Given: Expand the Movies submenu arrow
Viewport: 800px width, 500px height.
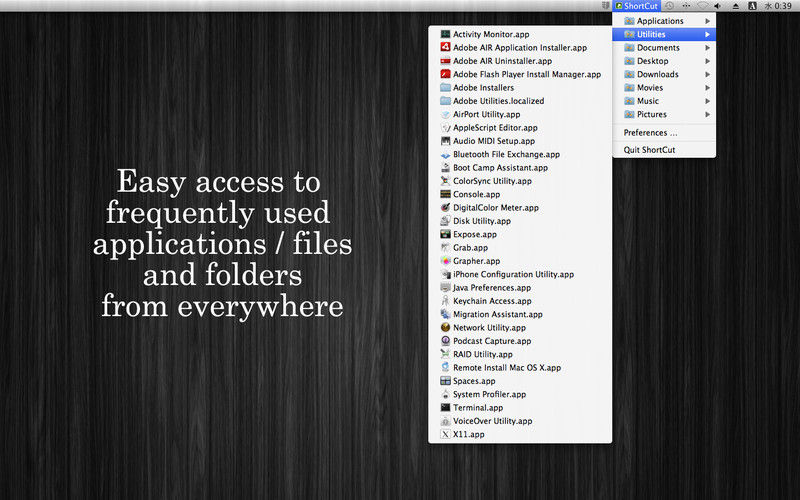Looking at the screenshot, I should (708, 87).
